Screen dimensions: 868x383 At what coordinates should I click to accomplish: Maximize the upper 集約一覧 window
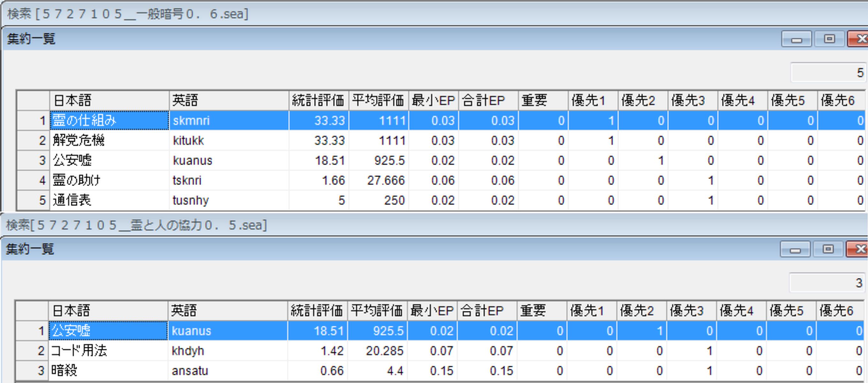pos(829,39)
